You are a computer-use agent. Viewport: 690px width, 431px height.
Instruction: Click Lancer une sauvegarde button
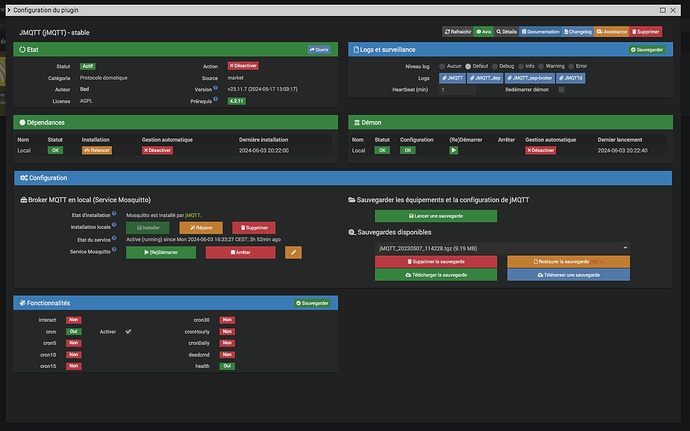[435, 216]
